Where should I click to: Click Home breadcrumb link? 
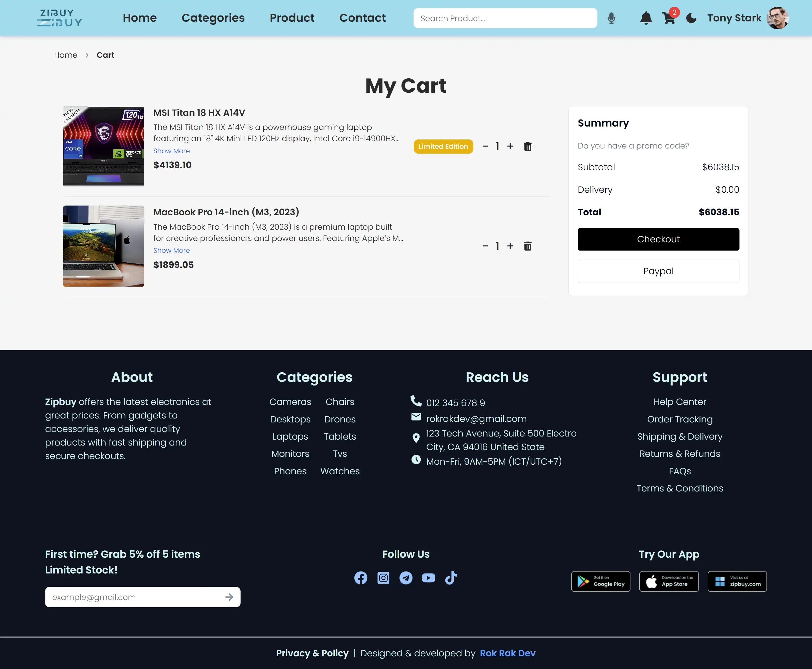(65, 55)
